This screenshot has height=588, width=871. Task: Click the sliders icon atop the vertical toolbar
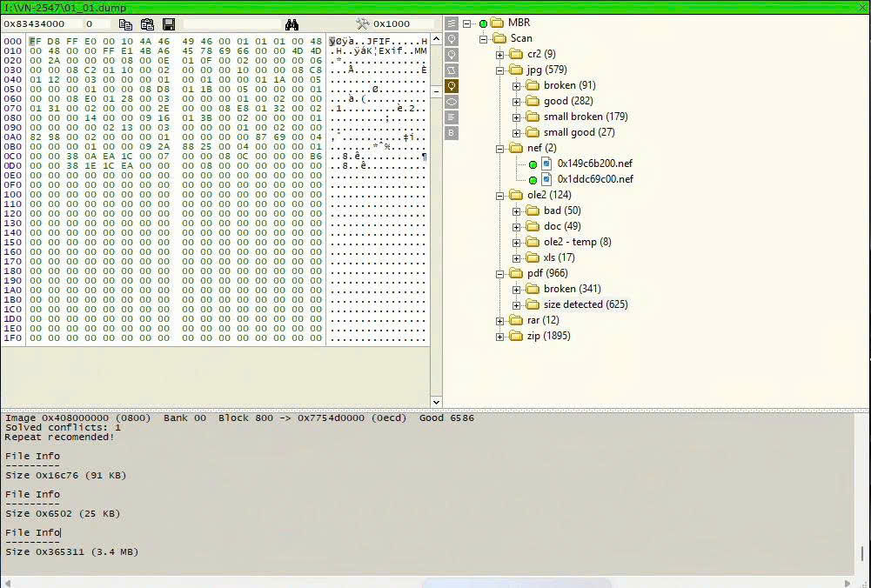[452, 23]
